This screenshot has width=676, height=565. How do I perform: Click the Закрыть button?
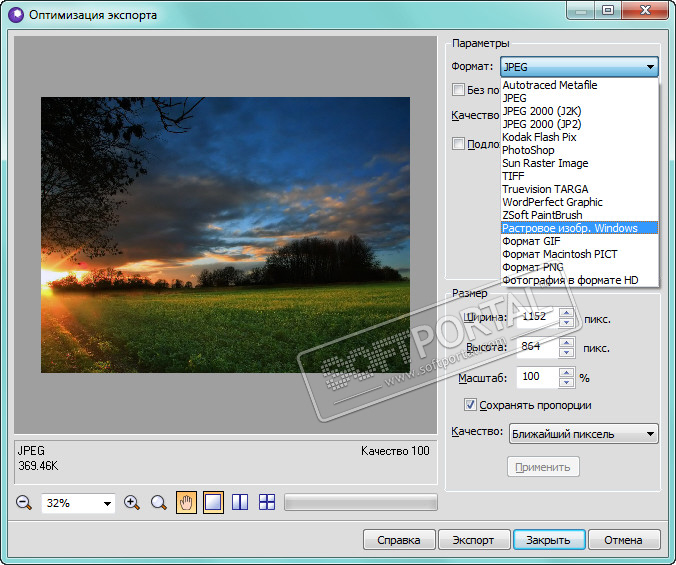point(549,540)
